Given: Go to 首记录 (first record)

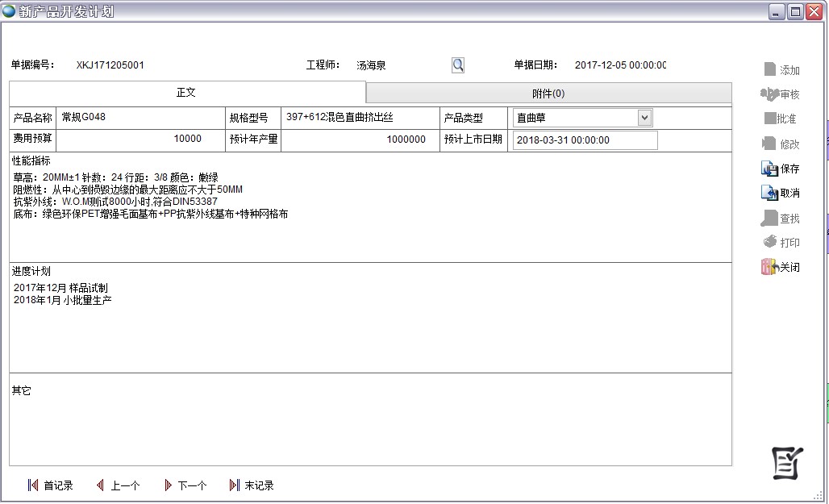Looking at the screenshot, I should tap(50, 485).
